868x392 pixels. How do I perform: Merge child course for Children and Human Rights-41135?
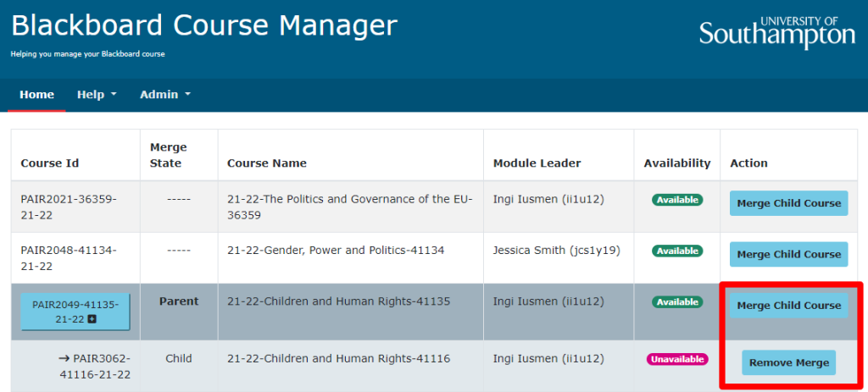pyautogui.click(x=789, y=305)
